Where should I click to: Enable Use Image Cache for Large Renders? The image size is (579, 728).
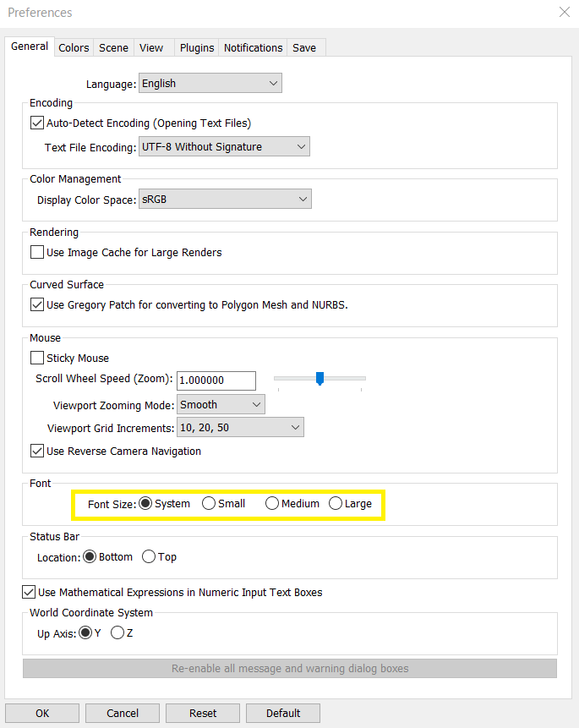37,252
